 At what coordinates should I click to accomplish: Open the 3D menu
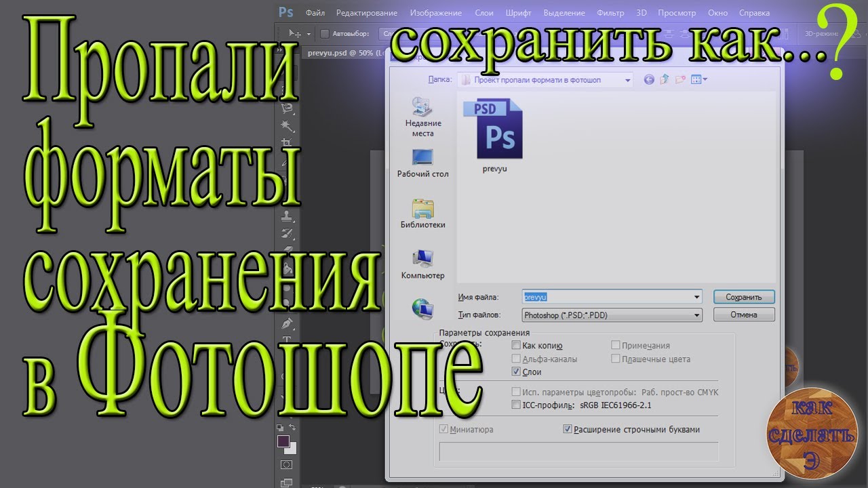[642, 13]
